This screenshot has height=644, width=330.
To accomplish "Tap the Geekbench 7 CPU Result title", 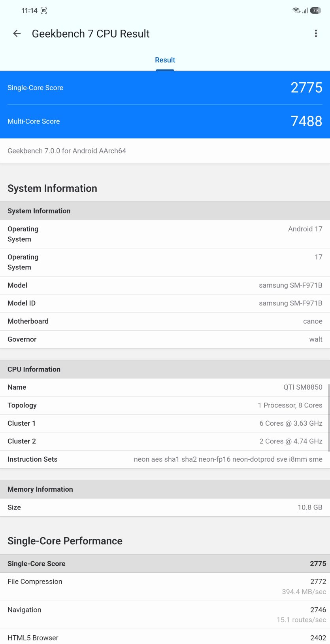I will click(91, 34).
